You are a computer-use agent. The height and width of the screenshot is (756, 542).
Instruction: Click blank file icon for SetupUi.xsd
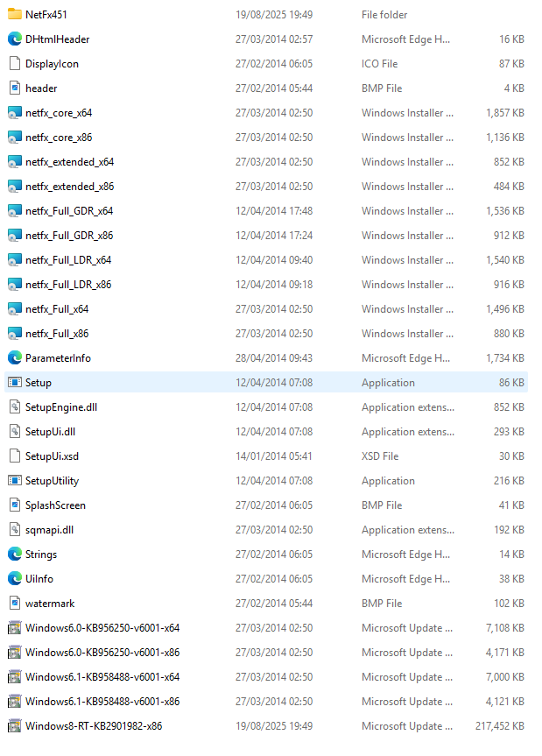pos(15,456)
